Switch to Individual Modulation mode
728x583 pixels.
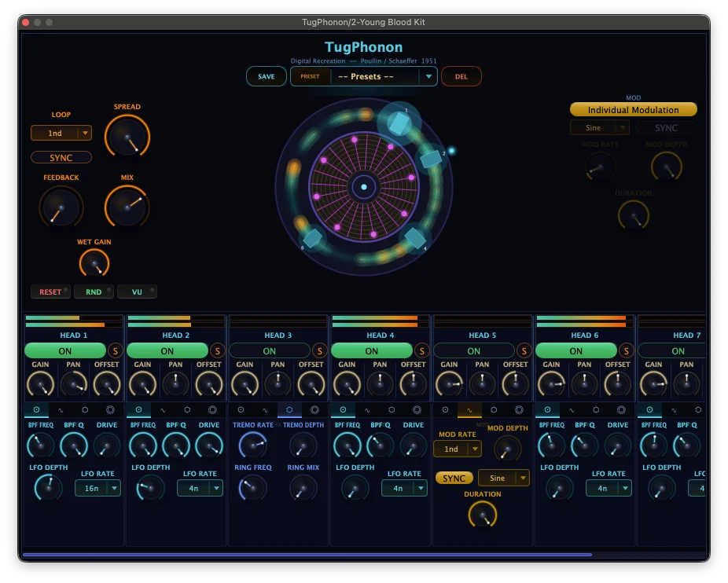point(633,109)
